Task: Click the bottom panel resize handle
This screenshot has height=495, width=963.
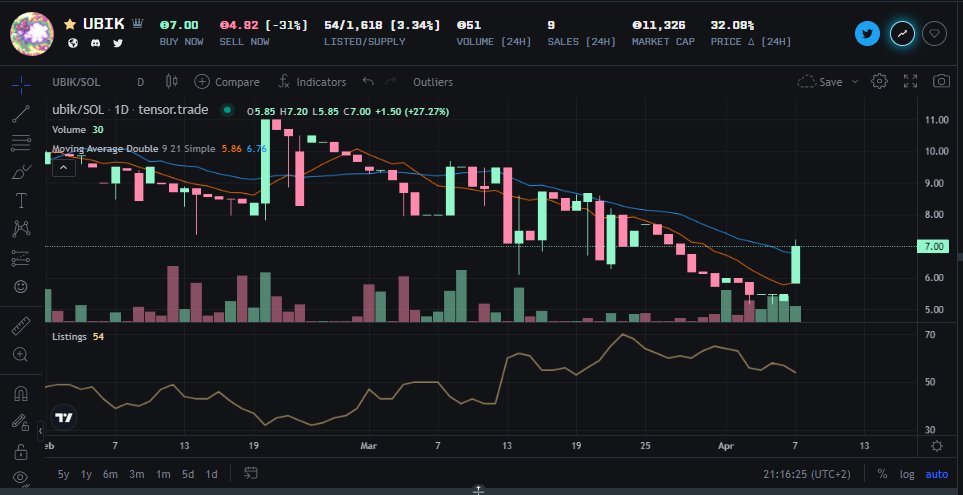Action: 480,489
